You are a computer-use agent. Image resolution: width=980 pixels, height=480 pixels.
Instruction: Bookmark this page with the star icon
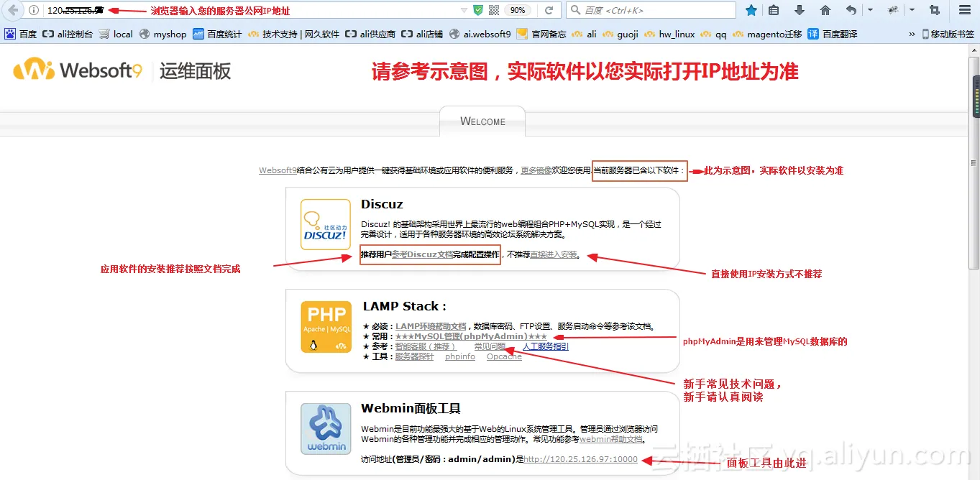point(751,10)
